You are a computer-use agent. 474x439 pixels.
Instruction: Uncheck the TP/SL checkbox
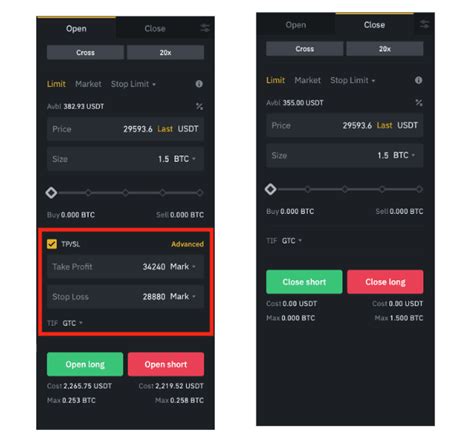pos(52,244)
